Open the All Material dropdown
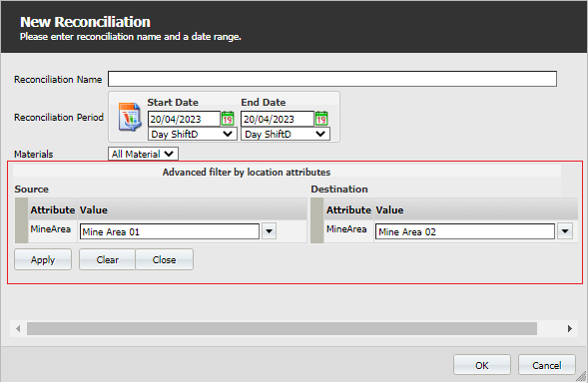The width and height of the screenshot is (588, 383). (x=143, y=154)
